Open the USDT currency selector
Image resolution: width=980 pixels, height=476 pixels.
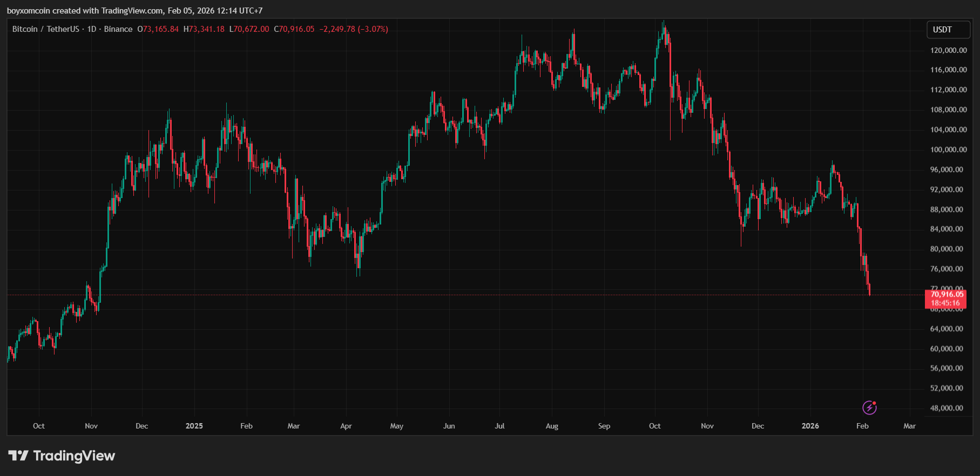point(948,30)
